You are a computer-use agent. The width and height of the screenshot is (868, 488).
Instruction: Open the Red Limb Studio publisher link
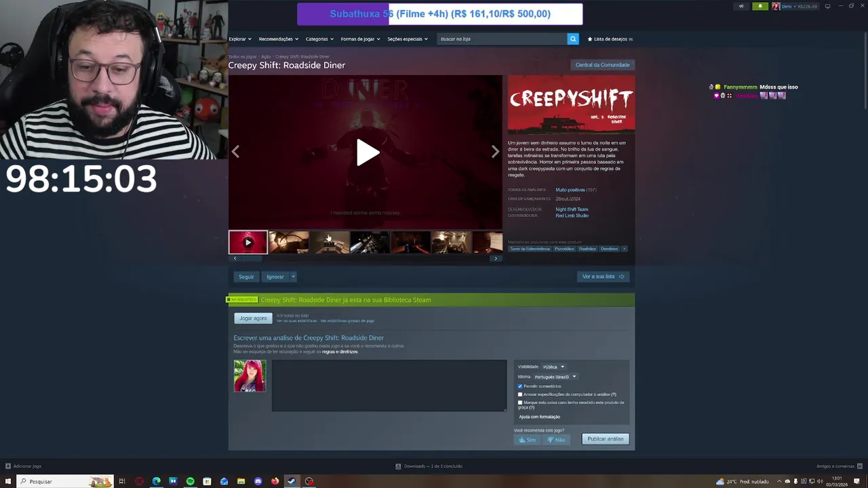(572, 216)
